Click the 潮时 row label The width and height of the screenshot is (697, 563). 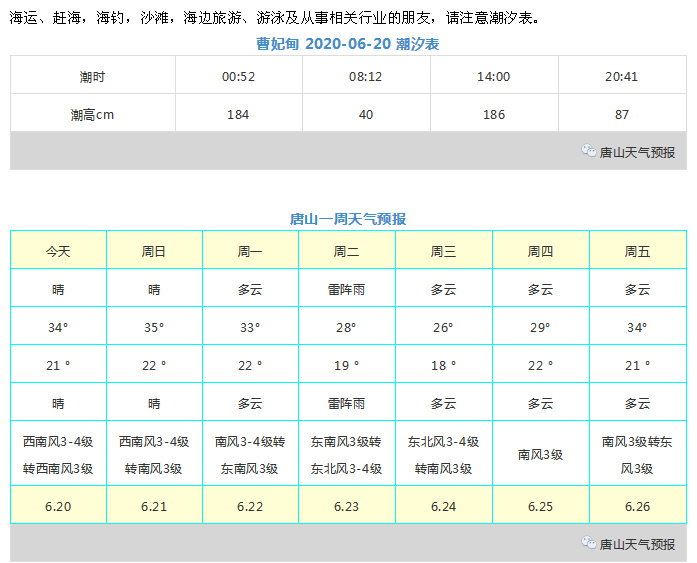(93, 76)
